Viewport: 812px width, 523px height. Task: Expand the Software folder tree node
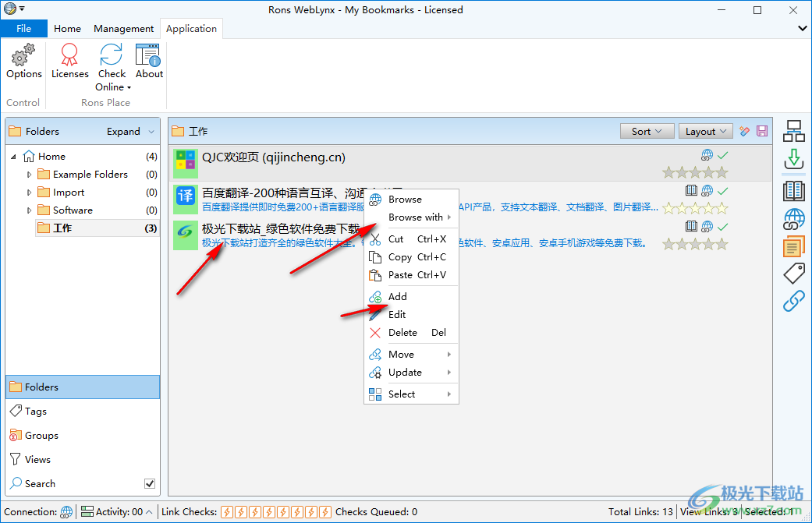pyautogui.click(x=30, y=210)
